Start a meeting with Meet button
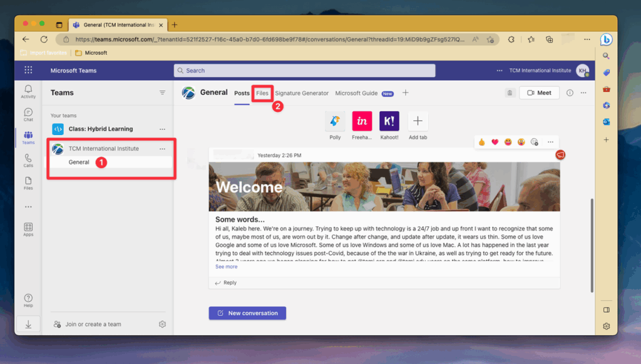Screen dimensions: 641x364 [x=539, y=93]
